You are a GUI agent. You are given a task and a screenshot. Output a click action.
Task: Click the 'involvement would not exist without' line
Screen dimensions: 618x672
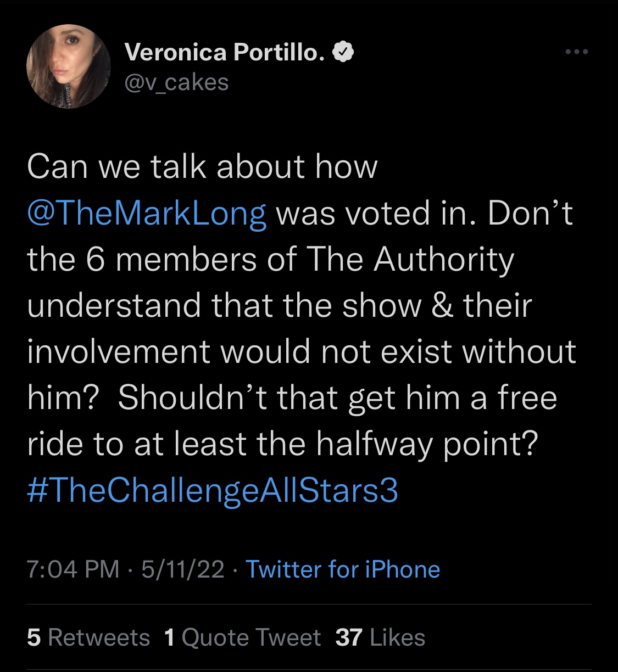coord(302,351)
